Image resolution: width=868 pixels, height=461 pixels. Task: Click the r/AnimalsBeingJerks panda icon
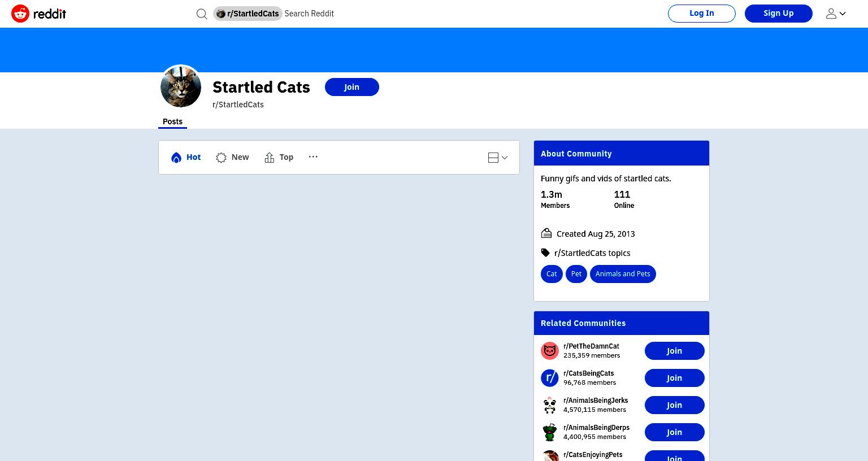point(550,405)
